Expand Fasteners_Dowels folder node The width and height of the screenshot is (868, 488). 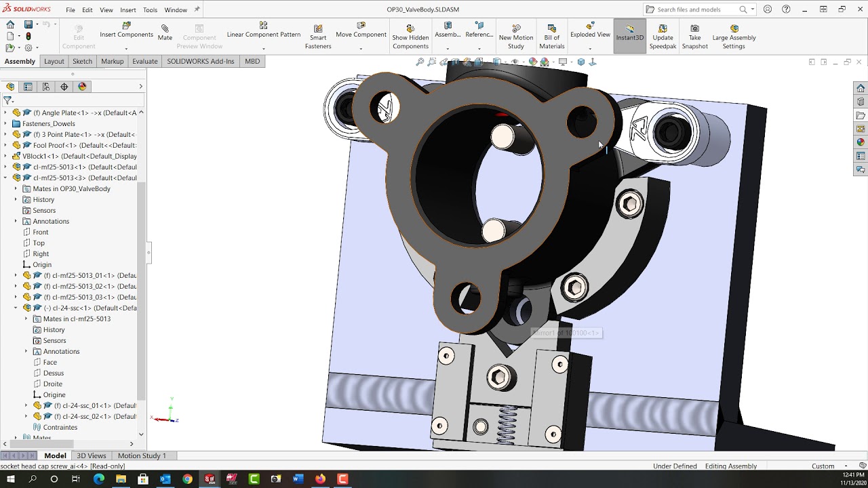pyautogui.click(x=5, y=123)
